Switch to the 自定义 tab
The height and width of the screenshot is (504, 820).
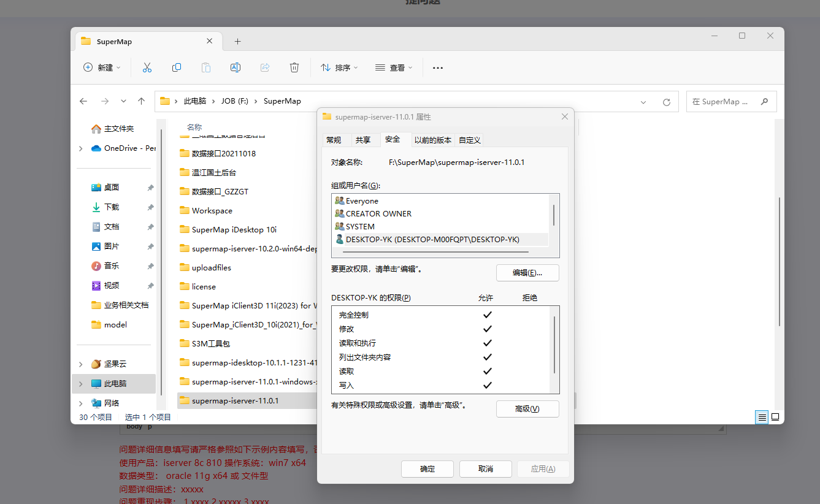[470, 140]
